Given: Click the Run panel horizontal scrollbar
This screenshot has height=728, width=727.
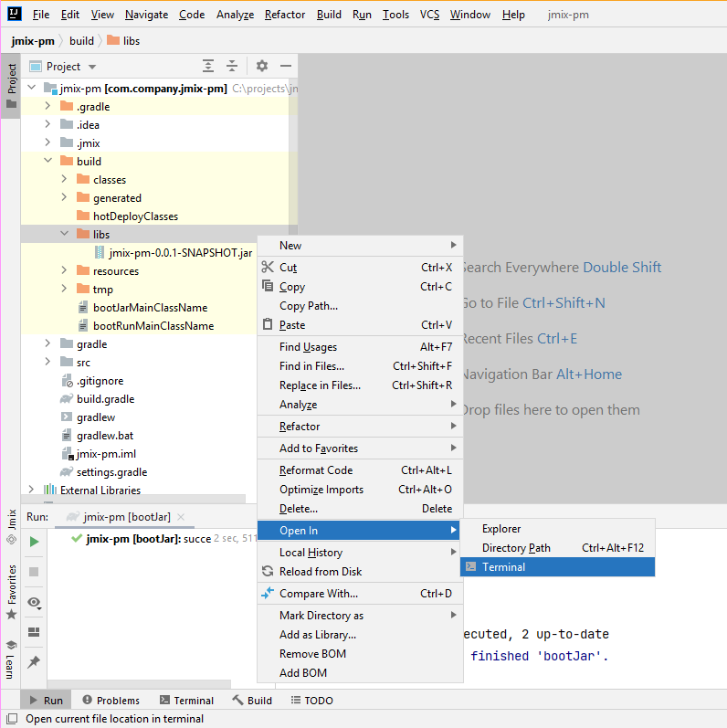Looking at the screenshot, I should click(x=139, y=684).
